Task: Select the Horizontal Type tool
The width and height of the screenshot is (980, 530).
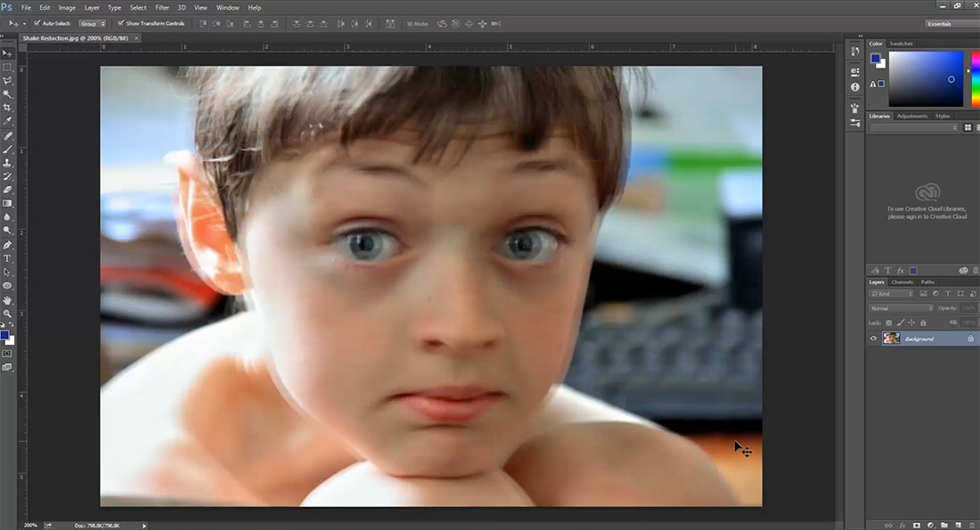Action: 7,258
